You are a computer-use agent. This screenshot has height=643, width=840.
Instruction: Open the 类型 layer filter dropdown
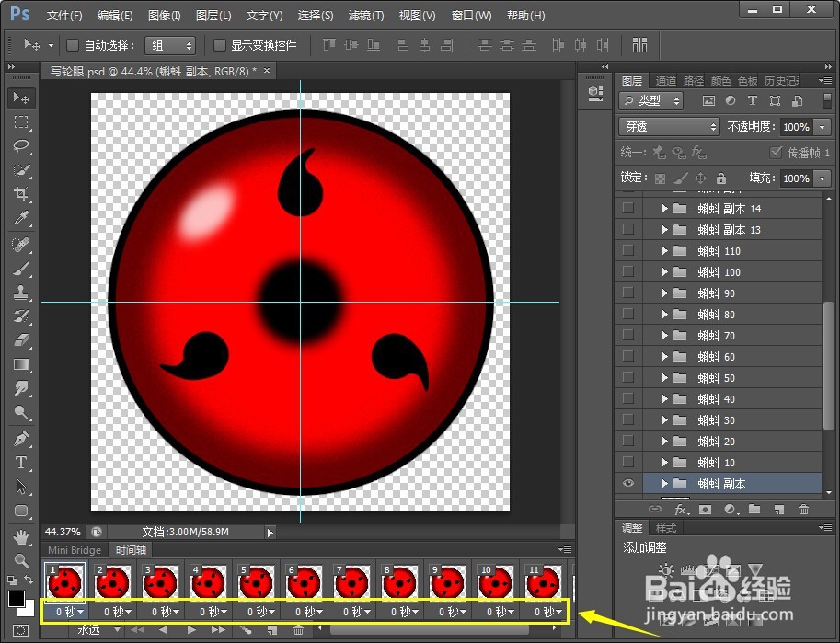651,101
